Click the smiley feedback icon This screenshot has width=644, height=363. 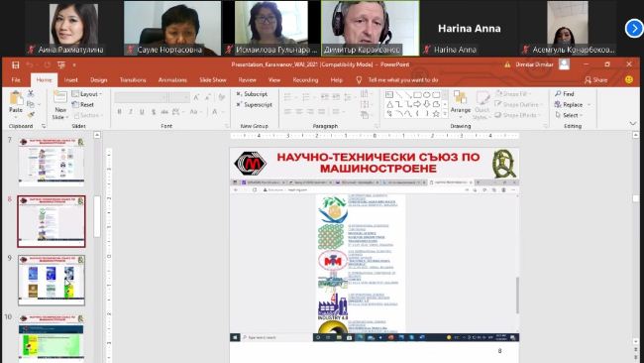click(629, 79)
